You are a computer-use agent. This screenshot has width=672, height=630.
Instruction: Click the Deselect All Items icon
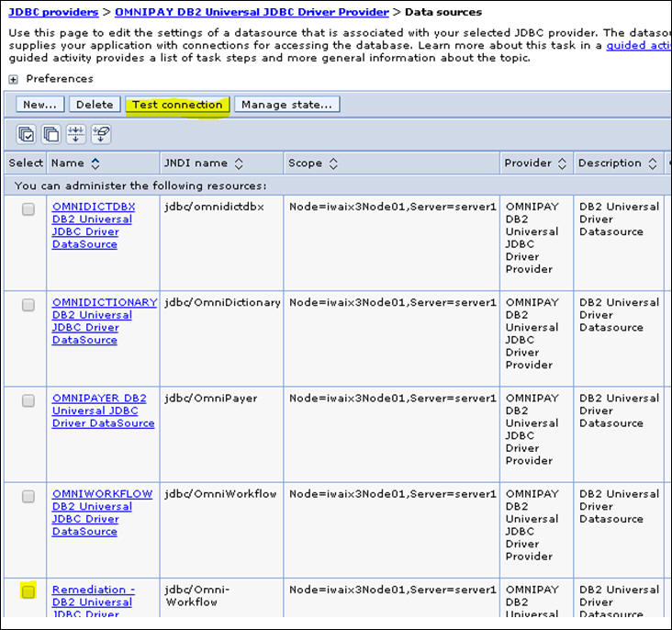(x=51, y=134)
